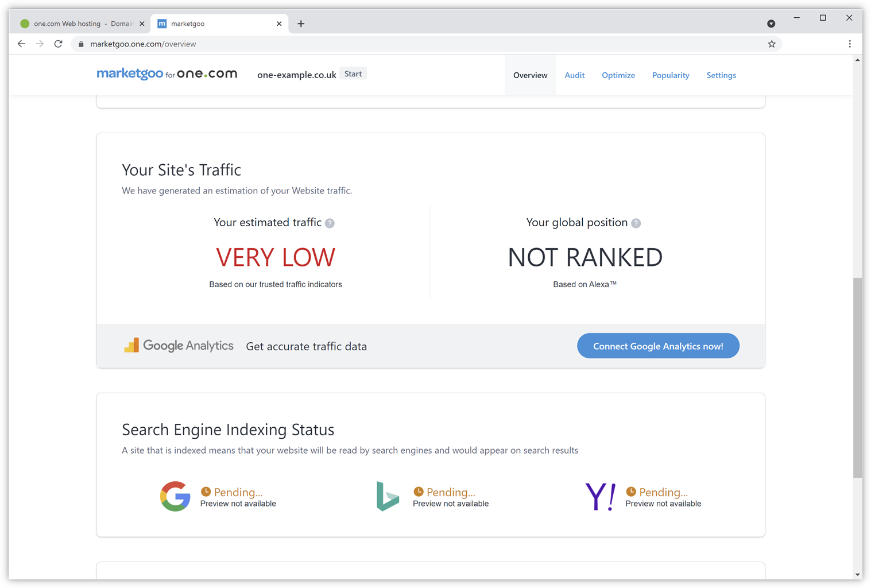Screen dimensions: 871x588
Task: Go back with the browser back arrow
Action: pos(21,44)
